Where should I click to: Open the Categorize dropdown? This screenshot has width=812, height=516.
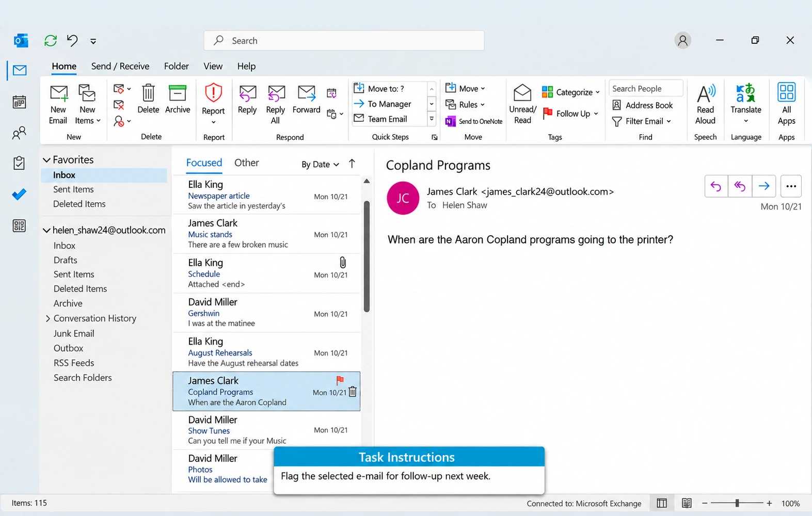coord(571,92)
